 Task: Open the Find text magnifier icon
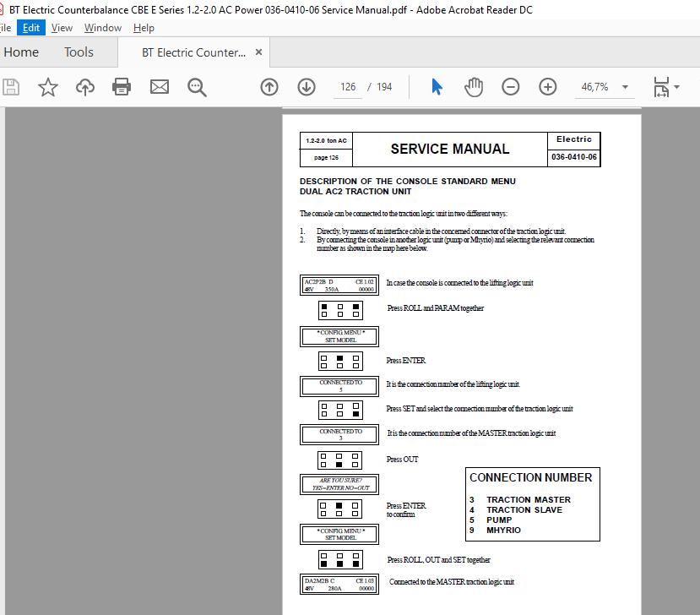tap(197, 87)
